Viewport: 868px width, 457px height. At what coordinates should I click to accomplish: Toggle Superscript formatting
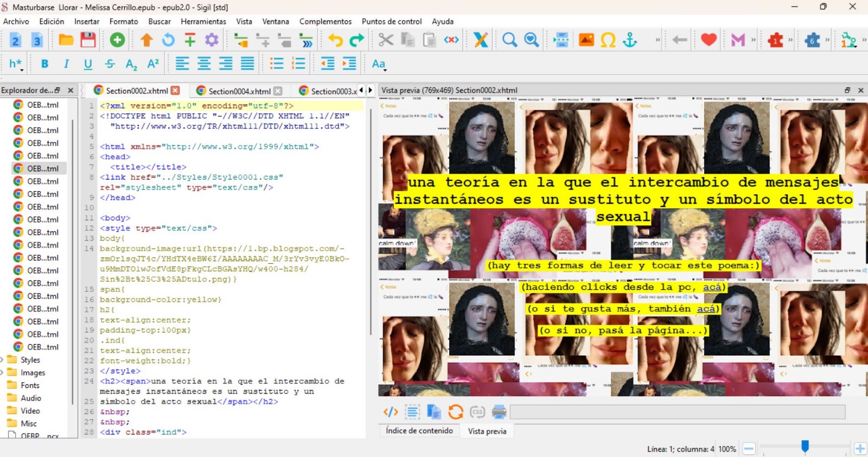click(x=153, y=64)
